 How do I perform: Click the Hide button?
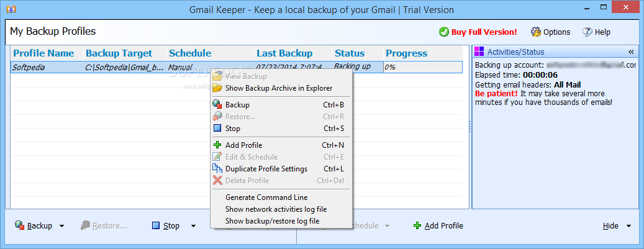[x=610, y=225]
